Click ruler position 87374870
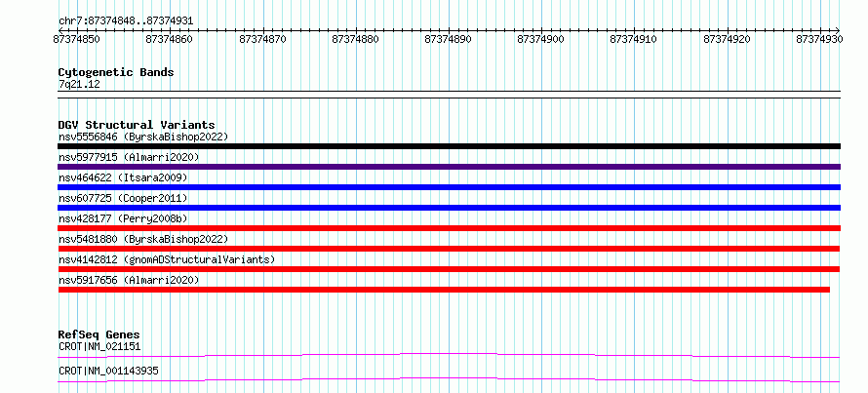Viewport: 868px width, 393px height. [262, 39]
